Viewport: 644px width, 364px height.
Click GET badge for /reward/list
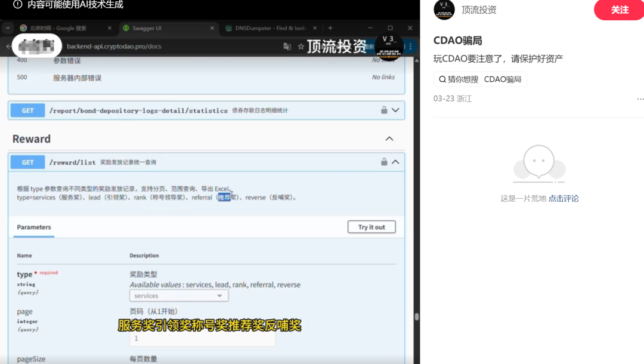click(27, 162)
